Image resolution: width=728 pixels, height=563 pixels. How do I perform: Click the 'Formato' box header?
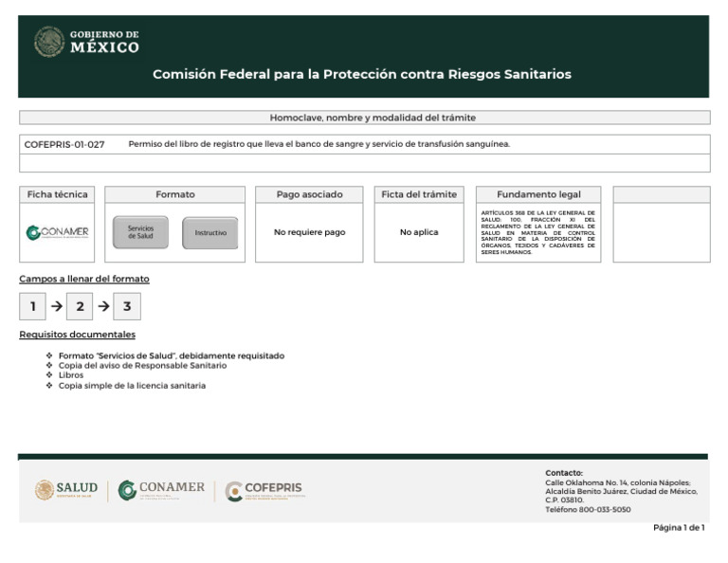coord(175,194)
